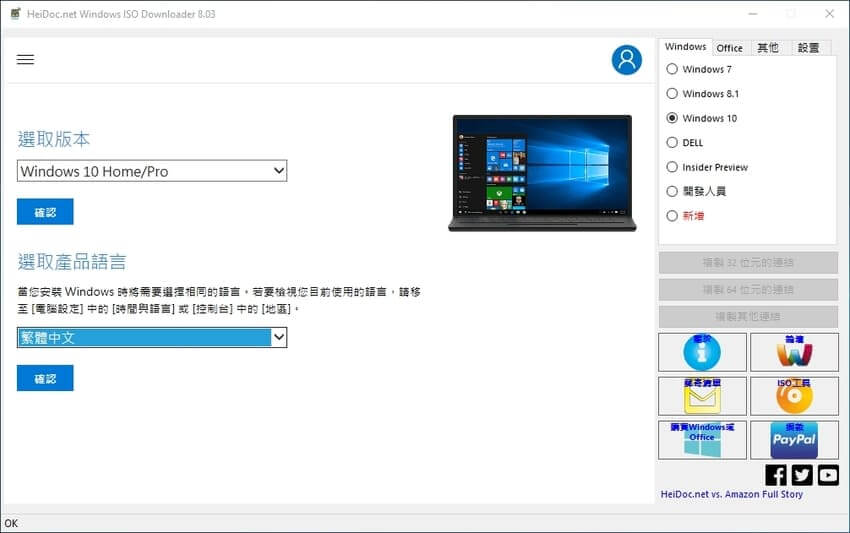
Task: Click the blue user account icon
Action: [x=627, y=60]
